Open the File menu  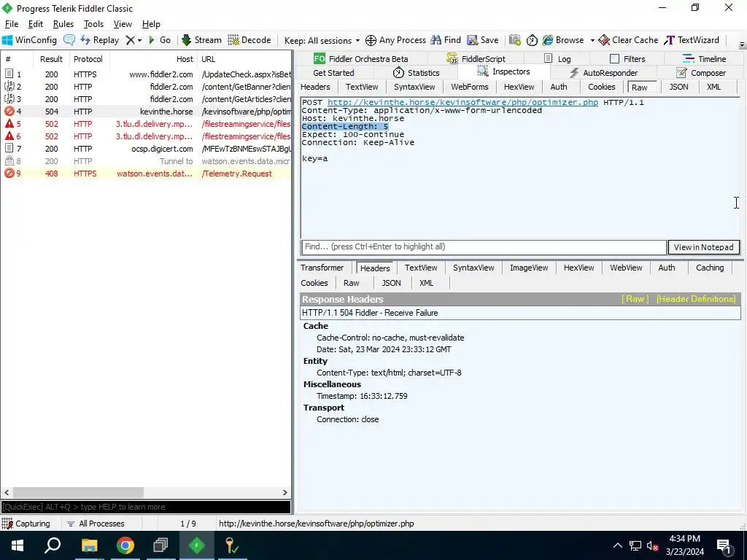pyautogui.click(x=12, y=24)
